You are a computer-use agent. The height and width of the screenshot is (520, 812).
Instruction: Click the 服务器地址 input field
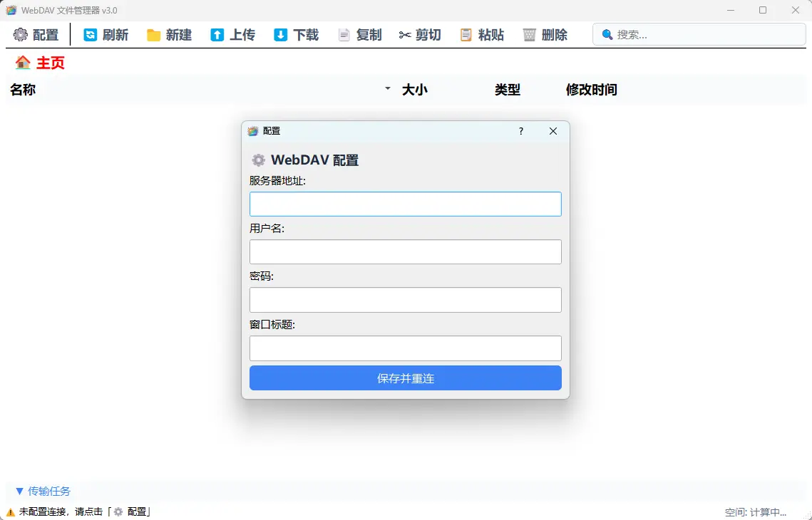406,204
